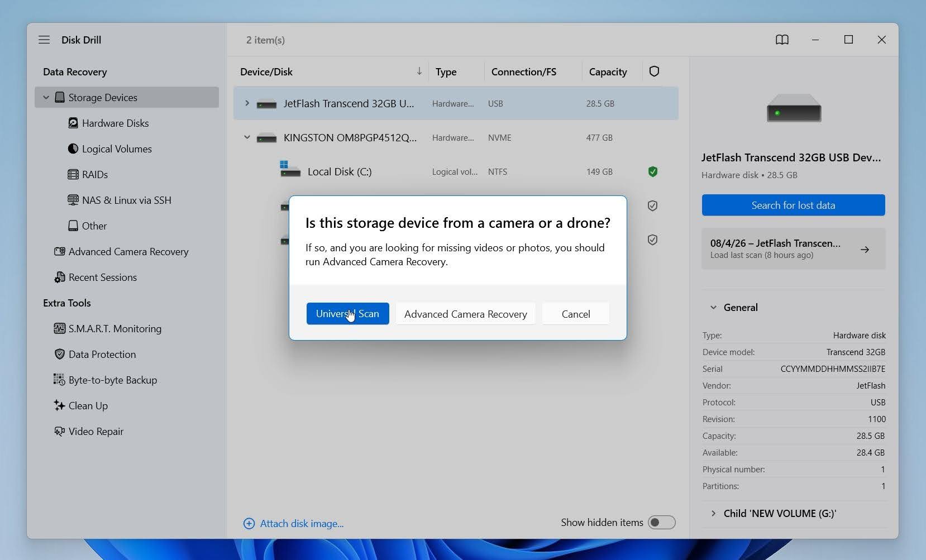Click green protection shield for Local Disk (C:)
The image size is (926, 560).
click(652, 171)
